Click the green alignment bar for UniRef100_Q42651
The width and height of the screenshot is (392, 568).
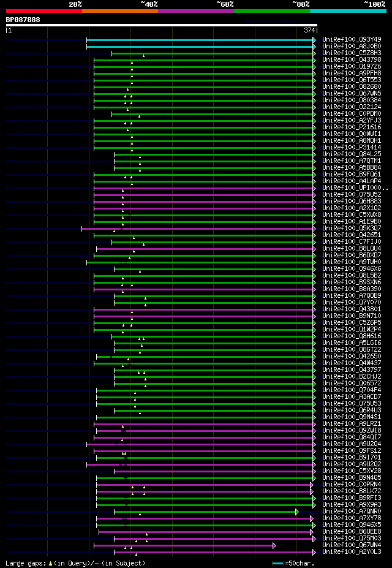tap(203, 236)
